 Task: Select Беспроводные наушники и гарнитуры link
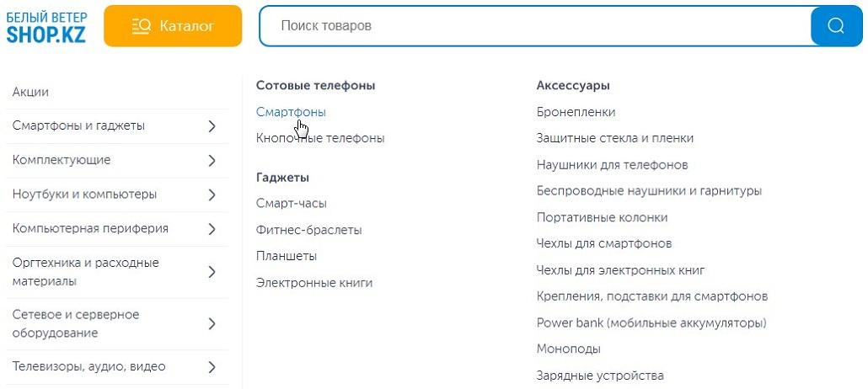[649, 191]
